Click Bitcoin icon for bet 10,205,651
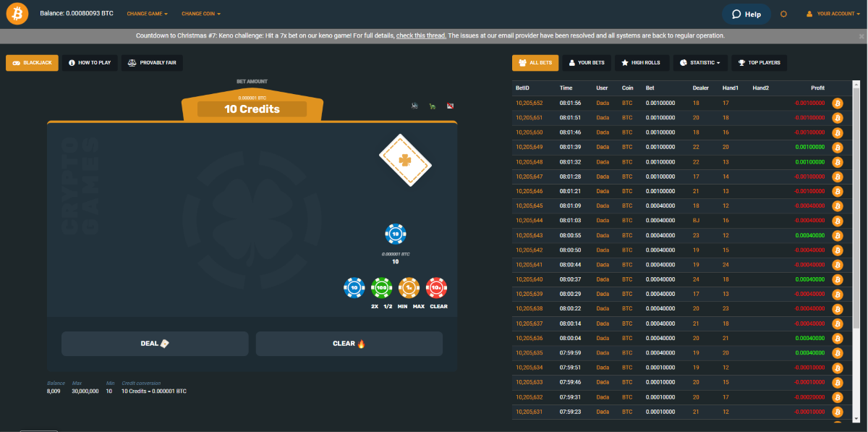The image size is (868, 432). tap(838, 118)
